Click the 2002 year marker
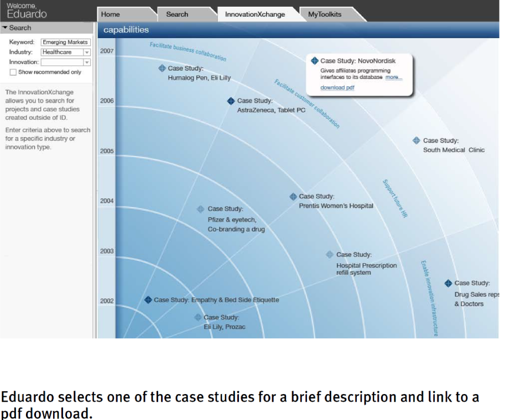The image size is (531, 420). [x=107, y=301]
